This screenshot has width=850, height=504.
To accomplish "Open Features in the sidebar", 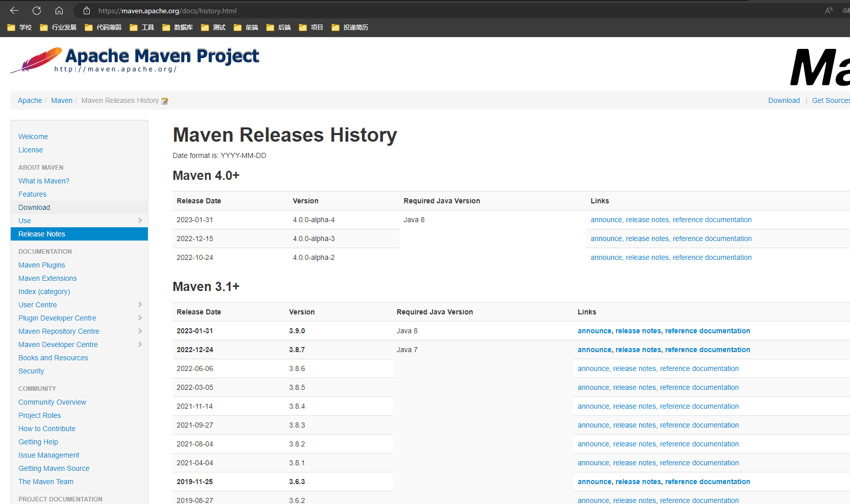I will [x=33, y=194].
